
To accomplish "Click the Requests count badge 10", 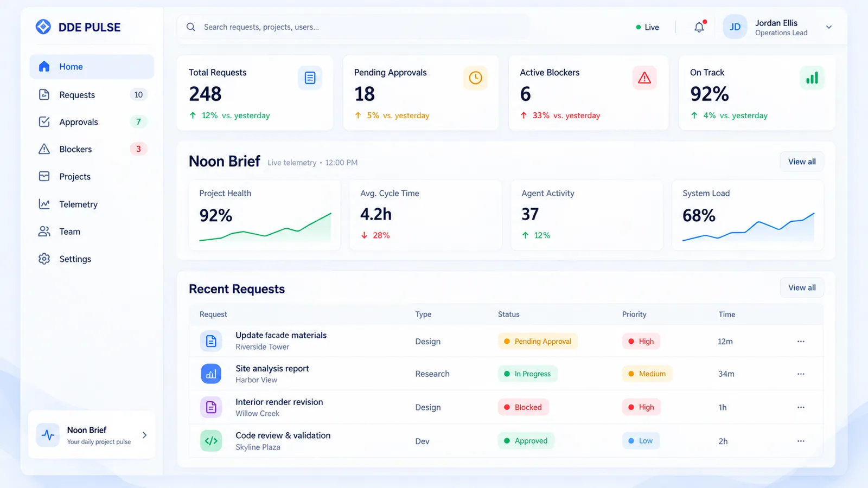I will (138, 94).
